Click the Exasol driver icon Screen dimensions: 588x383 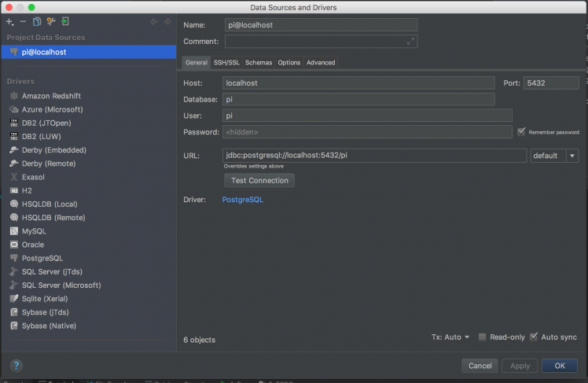point(14,177)
